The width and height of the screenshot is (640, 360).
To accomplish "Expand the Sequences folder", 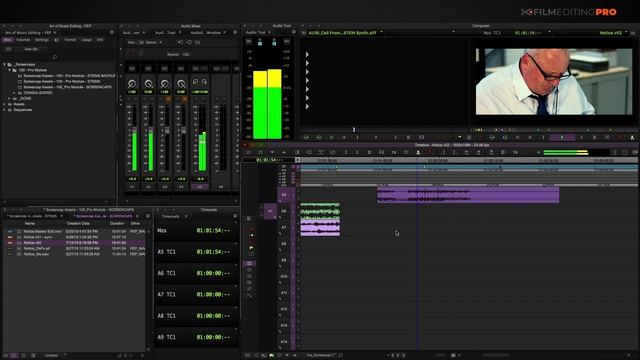I will (x=5, y=110).
